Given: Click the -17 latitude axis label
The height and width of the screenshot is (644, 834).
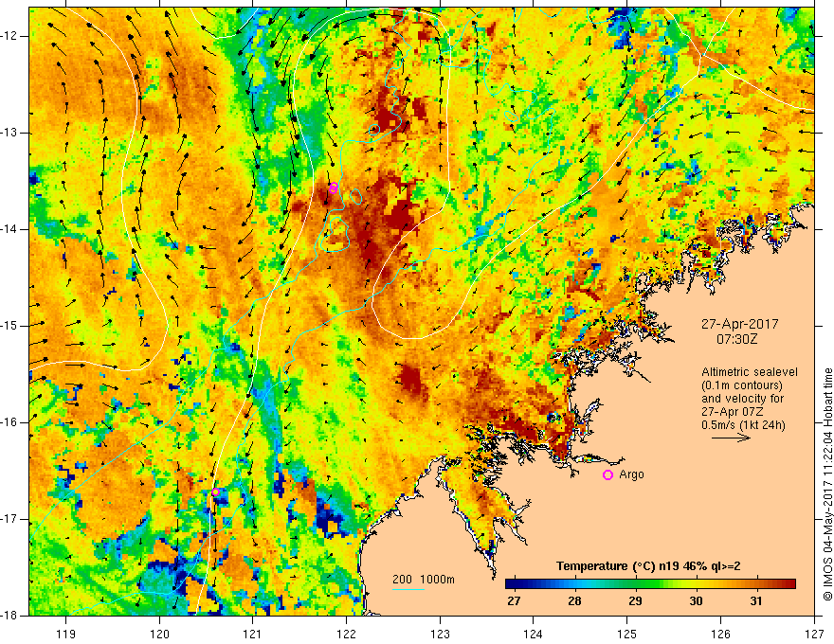Looking at the screenshot, I should pos(9,519).
